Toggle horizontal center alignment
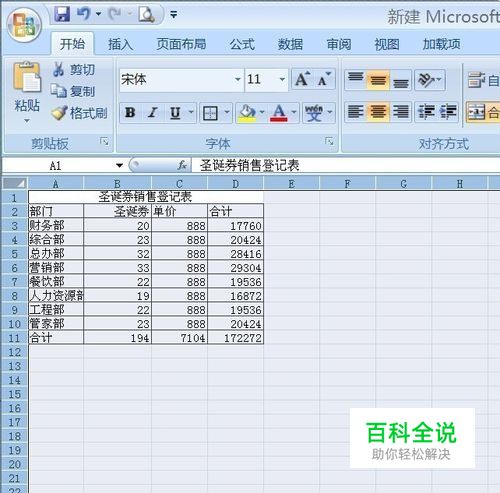The width and height of the screenshot is (500, 493). click(378, 112)
